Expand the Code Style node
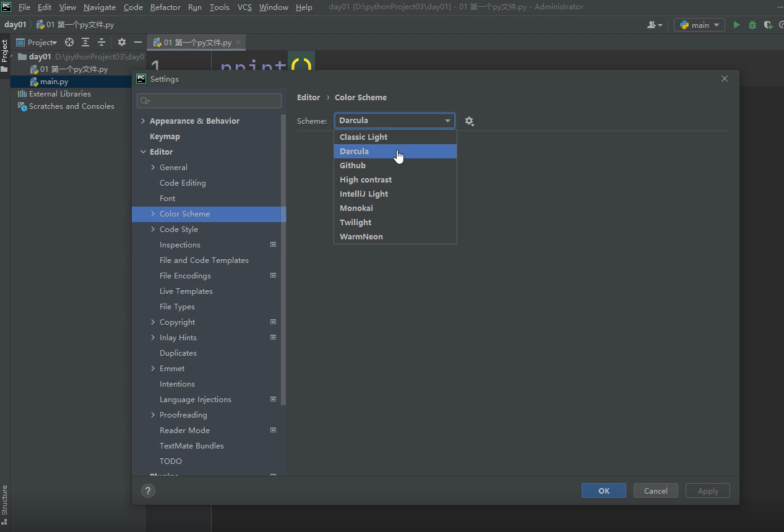 pyautogui.click(x=153, y=229)
